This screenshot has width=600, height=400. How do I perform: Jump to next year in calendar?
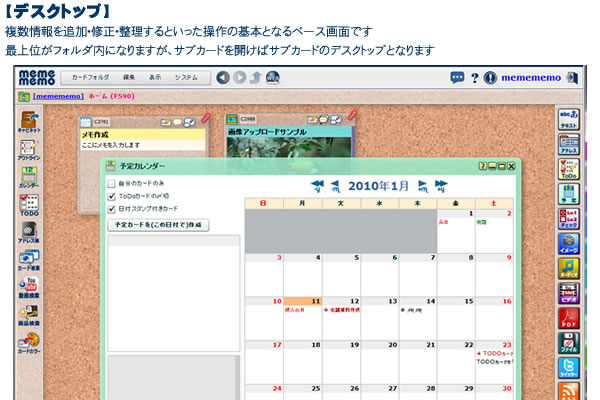click(440, 185)
